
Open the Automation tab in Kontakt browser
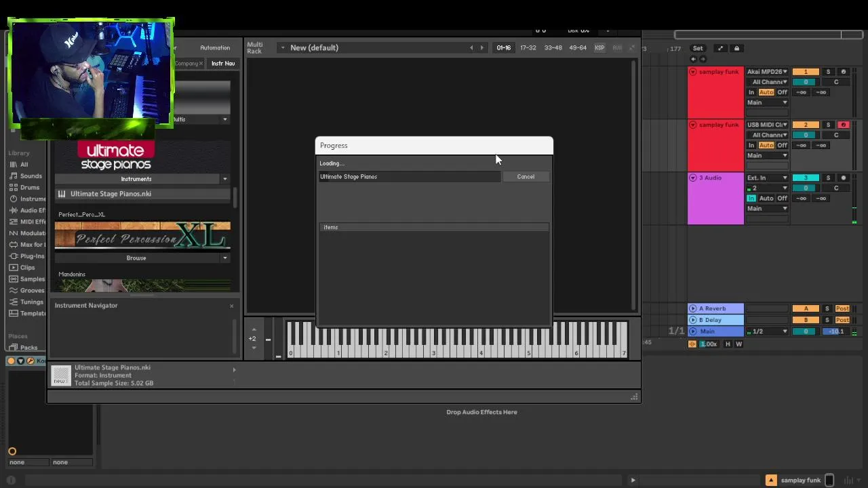(x=215, y=48)
